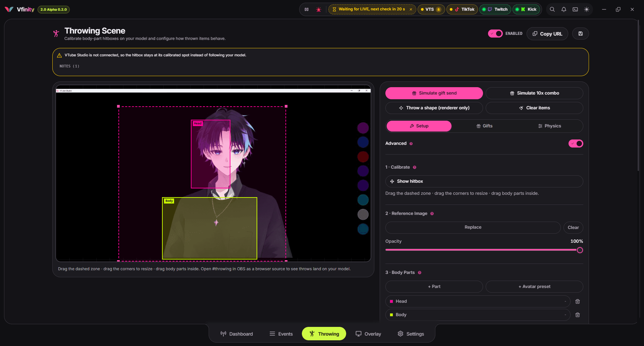Toggle the light/dark theme sun icon
The width and height of the screenshot is (644, 346).
(x=587, y=9)
